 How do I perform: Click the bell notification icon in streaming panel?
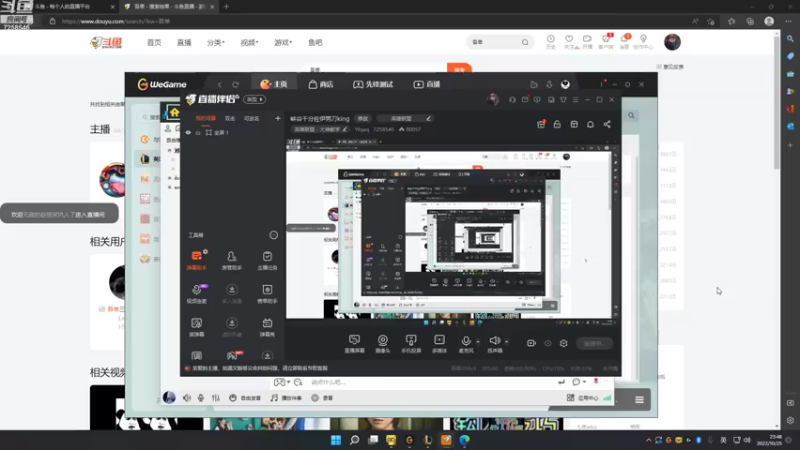[590, 124]
